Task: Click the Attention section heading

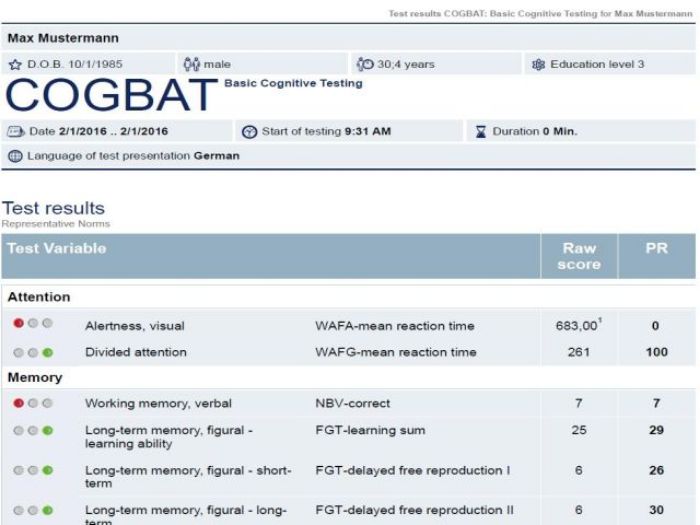Action: point(39,297)
